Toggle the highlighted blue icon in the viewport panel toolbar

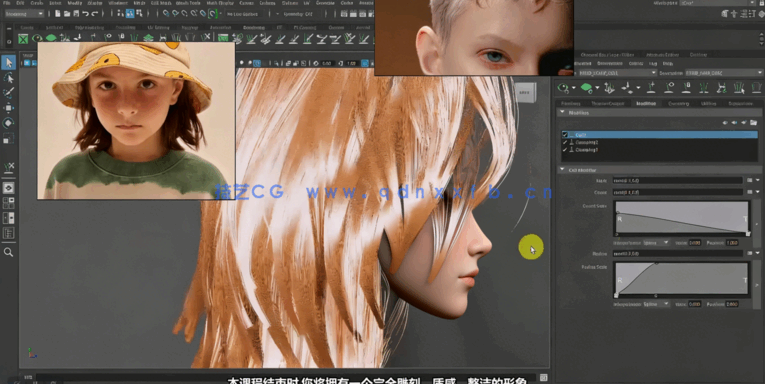click(x=257, y=63)
